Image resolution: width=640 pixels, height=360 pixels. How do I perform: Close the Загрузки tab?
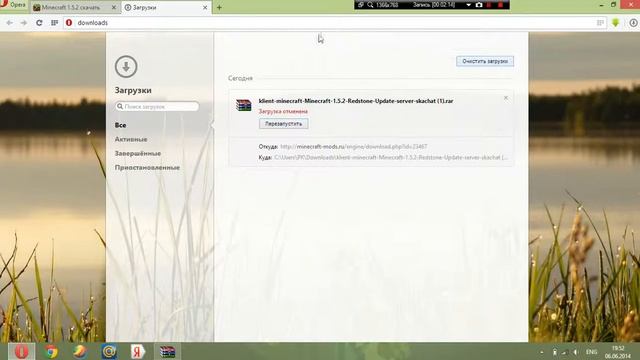[x=205, y=7]
